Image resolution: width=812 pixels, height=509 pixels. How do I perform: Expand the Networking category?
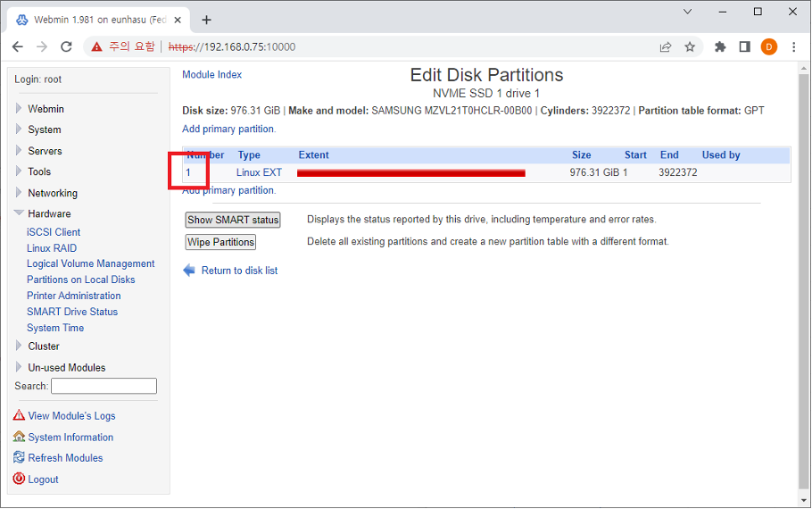click(53, 193)
